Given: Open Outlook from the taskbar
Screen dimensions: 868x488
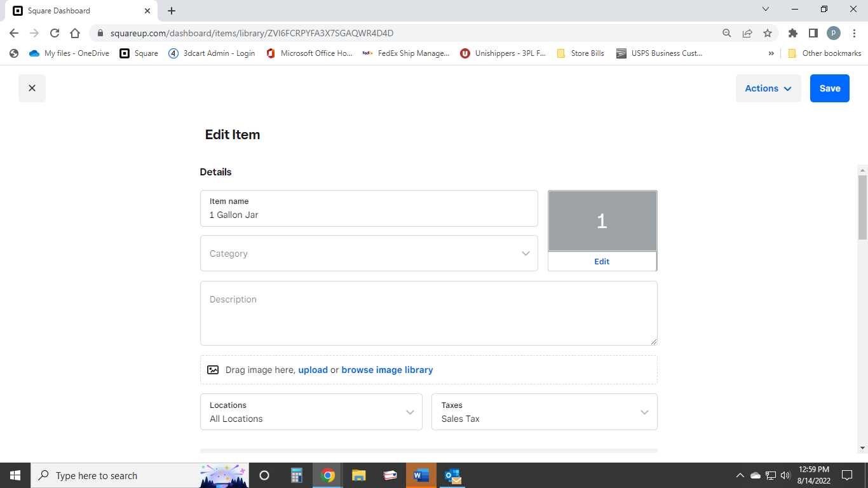Looking at the screenshot, I should [x=453, y=475].
